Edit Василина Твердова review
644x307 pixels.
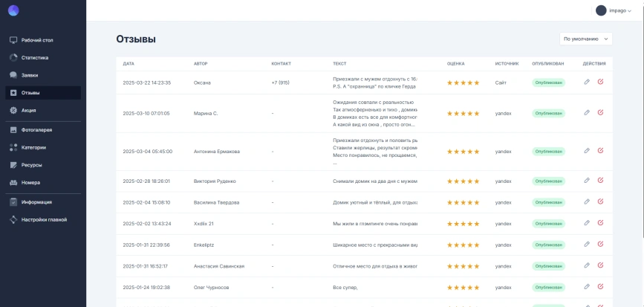point(587,201)
